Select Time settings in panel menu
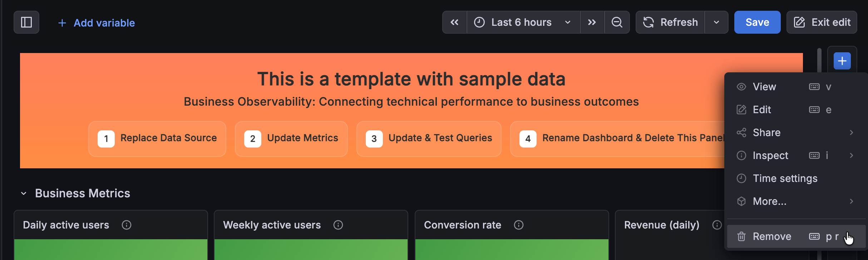Viewport: 868px width, 260px height. tap(785, 178)
